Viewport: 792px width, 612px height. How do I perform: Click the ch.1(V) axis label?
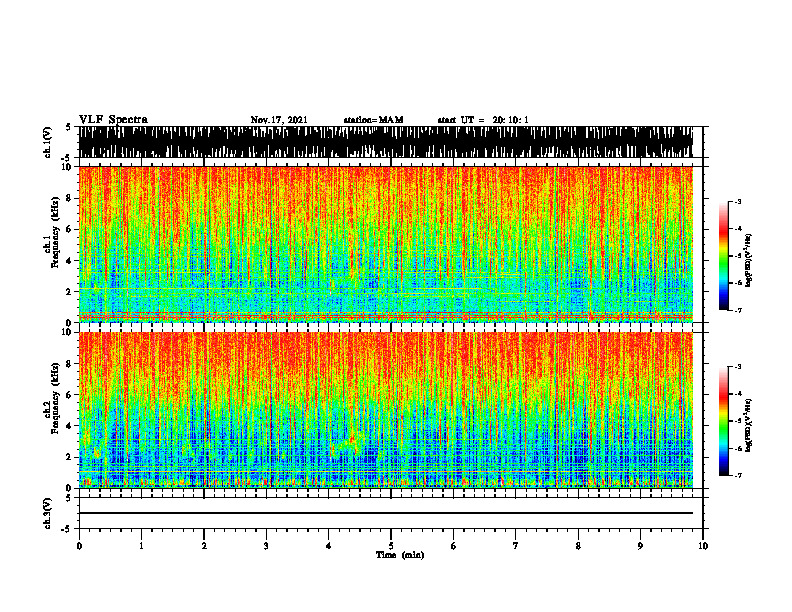coord(48,142)
